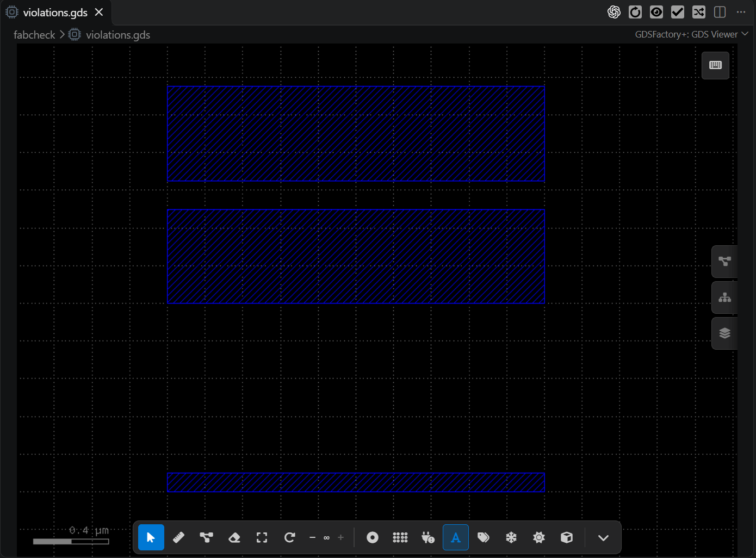Set hierarchy depth to infinity
Screen dimensions: 756x558
point(326,537)
